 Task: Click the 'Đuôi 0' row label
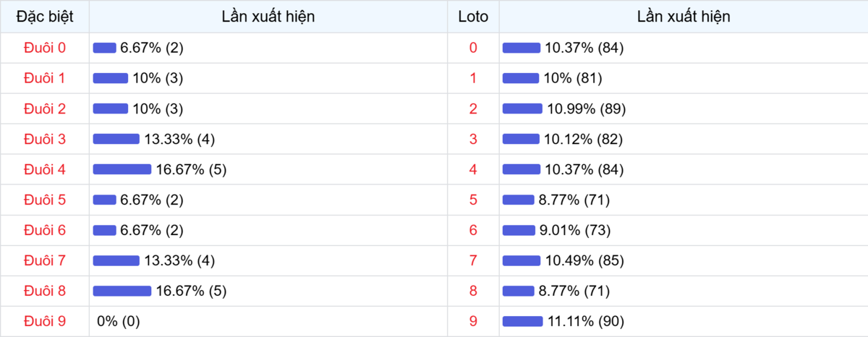[45, 48]
